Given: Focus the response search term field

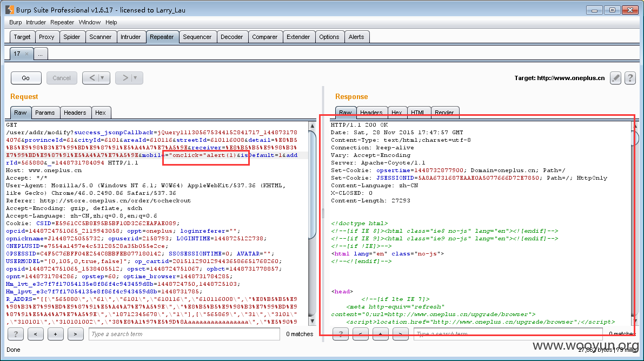Looking at the screenshot, I should (x=508, y=334).
